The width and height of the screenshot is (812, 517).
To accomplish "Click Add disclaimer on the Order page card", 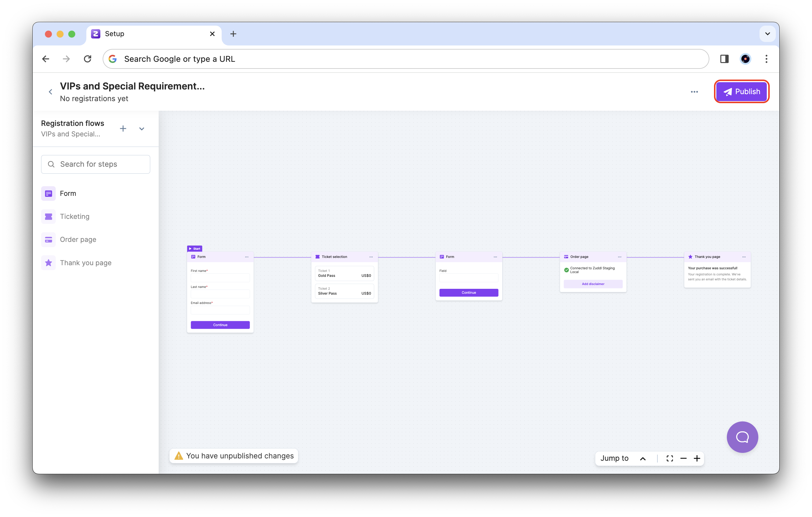I will coord(593,284).
